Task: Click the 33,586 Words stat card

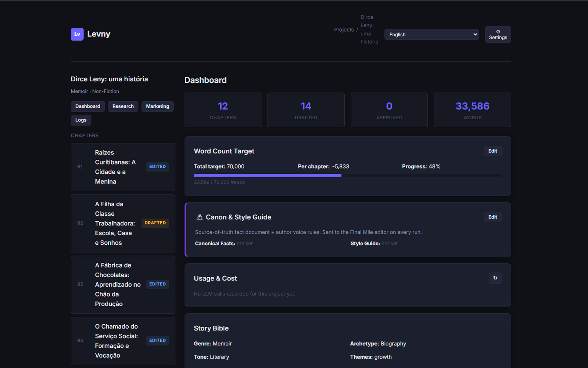Action: (472, 110)
